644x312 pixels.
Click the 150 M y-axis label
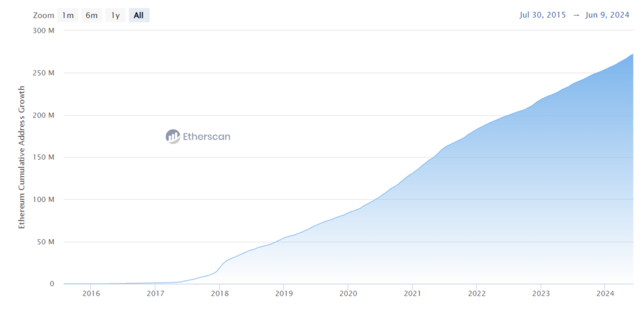click(43, 157)
